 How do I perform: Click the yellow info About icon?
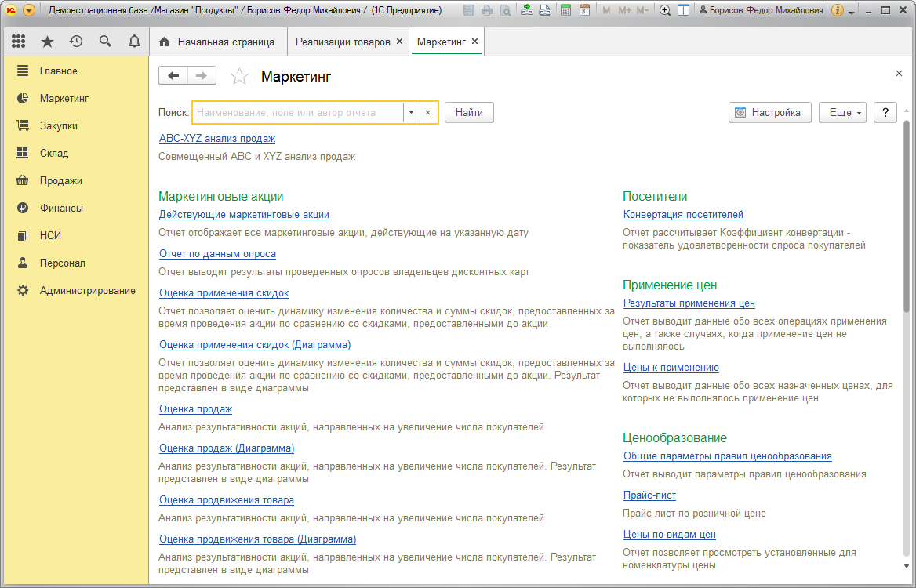pos(837,10)
